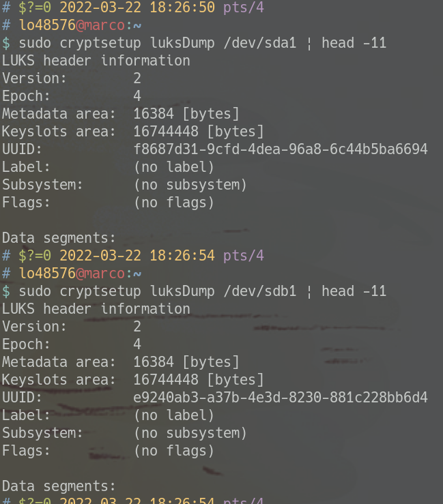Click the second lo48576@marco prompt
Screen dimensions: 443x504
[x=72, y=273]
